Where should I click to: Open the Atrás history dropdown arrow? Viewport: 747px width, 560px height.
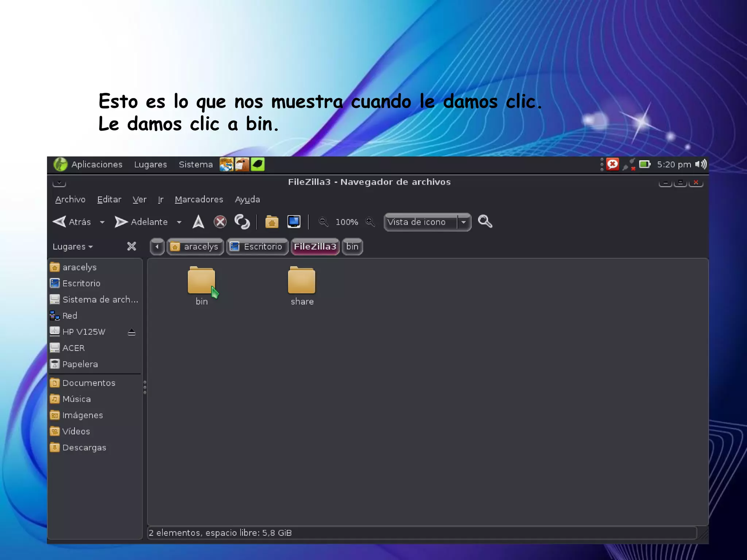pyautogui.click(x=102, y=222)
